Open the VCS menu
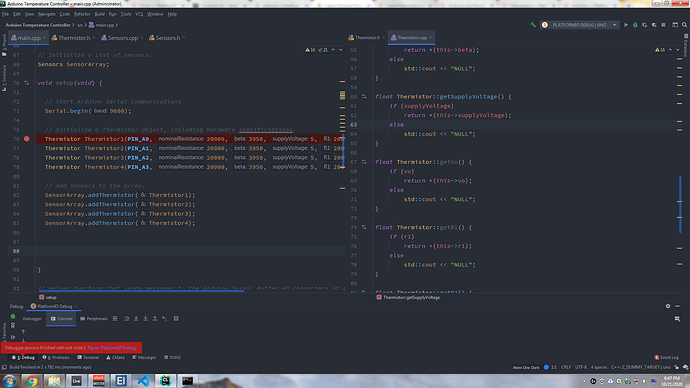Screen dimensions: 690x388 click(139, 14)
